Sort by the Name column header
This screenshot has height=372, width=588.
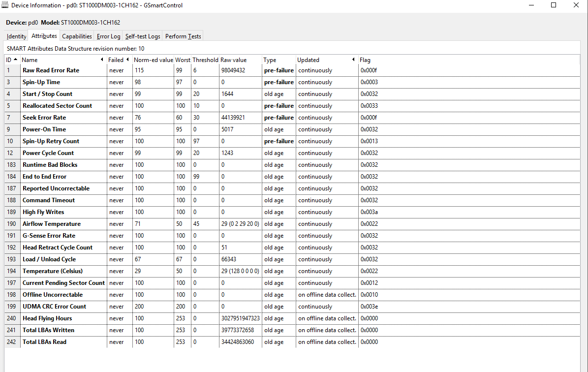point(62,60)
